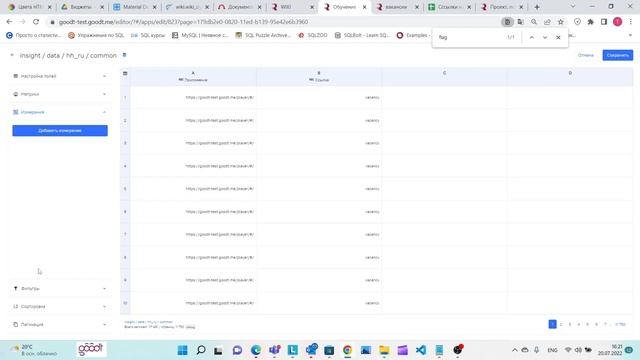
Task: Expand the Сортировка section
Action: tap(60, 307)
